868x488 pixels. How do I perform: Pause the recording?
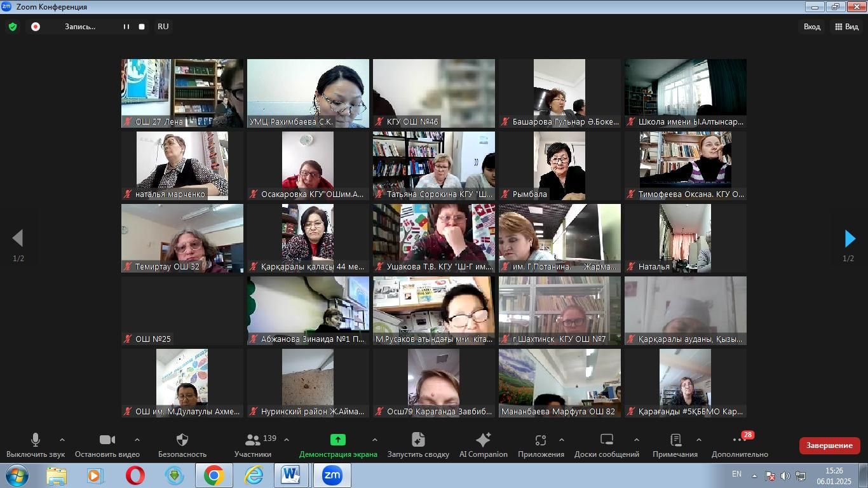[x=126, y=27]
